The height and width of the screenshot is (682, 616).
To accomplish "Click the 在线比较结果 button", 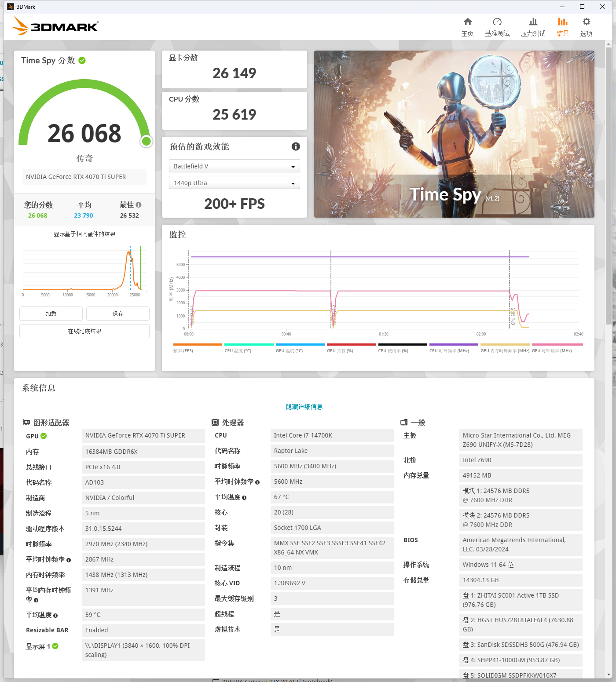I will pyautogui.click(x=84, y=331).
